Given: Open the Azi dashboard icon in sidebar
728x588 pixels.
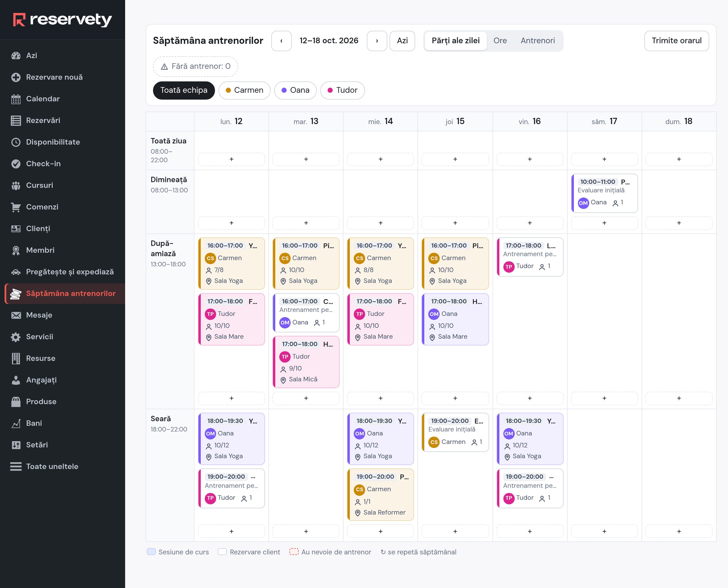Looking at the screenshot, I should point(16,55).
